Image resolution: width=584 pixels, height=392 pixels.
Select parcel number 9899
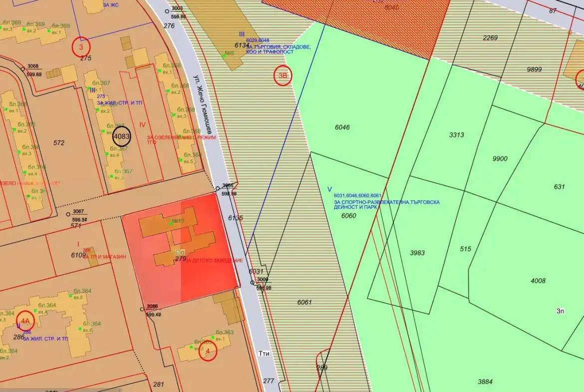[x=534, y=70]
